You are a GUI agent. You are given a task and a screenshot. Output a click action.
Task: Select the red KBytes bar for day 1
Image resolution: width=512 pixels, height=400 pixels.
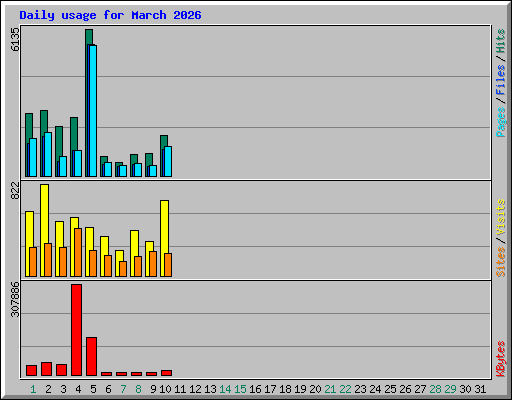(x=31, y=370)
